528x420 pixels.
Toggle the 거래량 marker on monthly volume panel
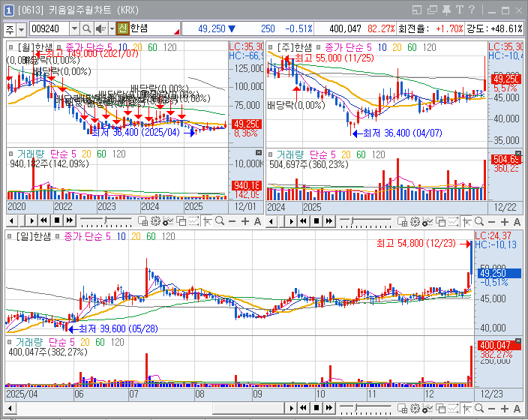point(10,154)
